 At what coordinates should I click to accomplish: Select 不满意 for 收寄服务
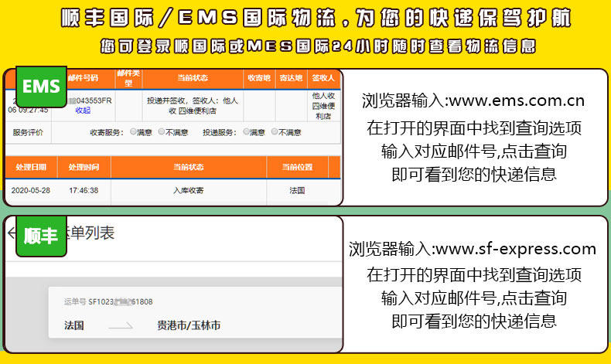coord(162,132)
